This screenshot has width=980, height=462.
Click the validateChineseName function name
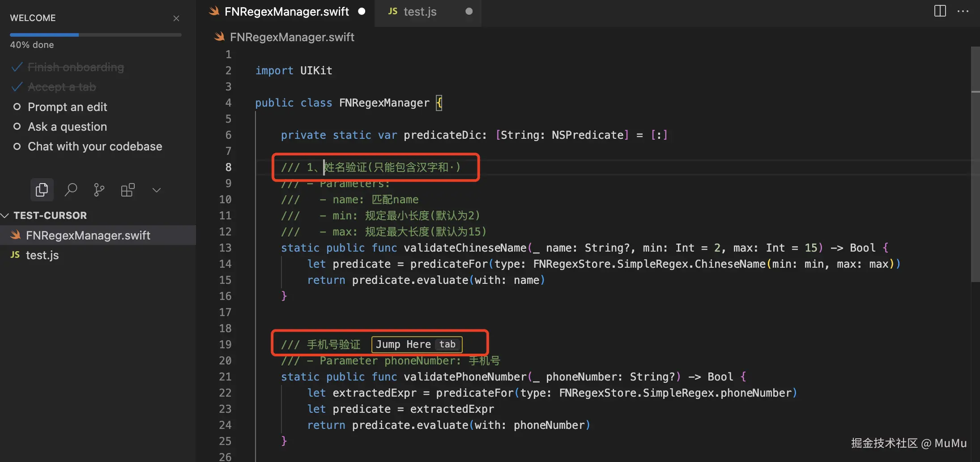point(465,248)
